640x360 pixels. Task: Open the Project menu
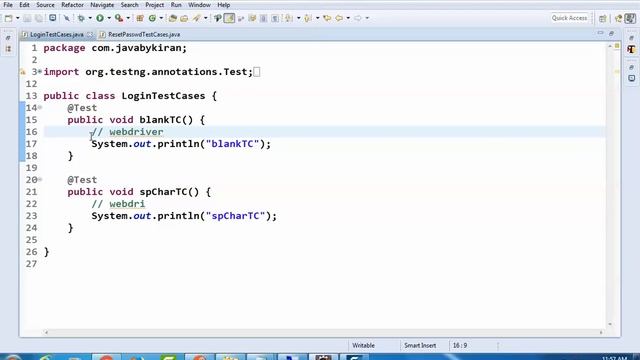(x=155, y=5)
